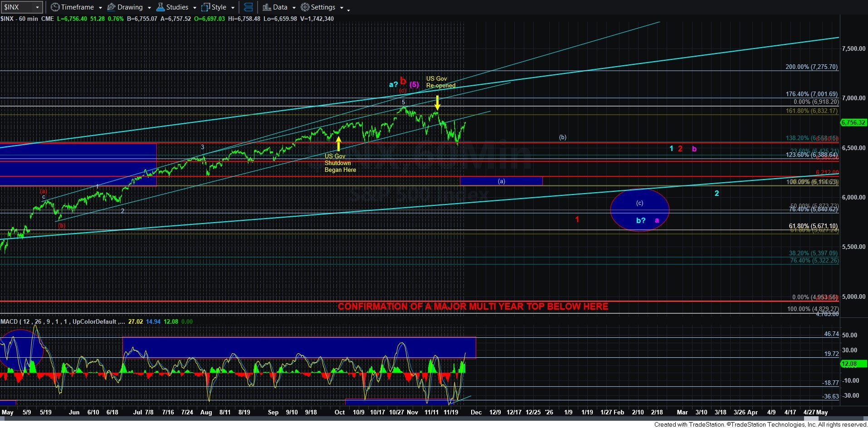Viewport: 868px width, 428px height.
Task: Click into the $INX symbol entry box
Action: [17, 7]
